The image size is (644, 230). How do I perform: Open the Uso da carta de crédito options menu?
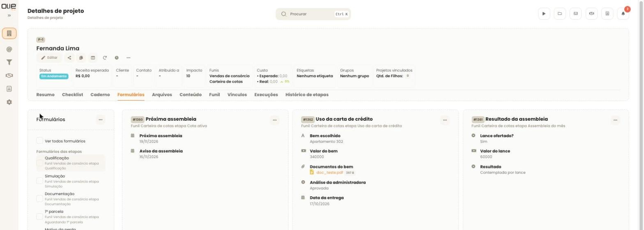[445, 120]
